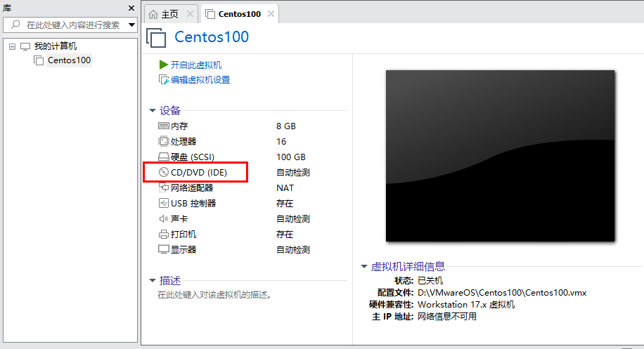
Task: Click 开启此虚拟机 link
Action: [196, 65]
